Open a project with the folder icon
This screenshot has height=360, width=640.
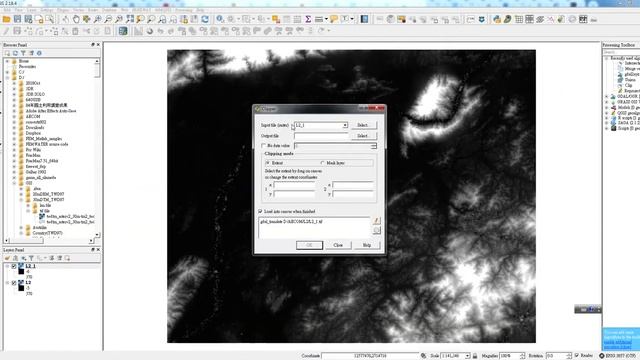pyautogui.click(x=7, y=19)
